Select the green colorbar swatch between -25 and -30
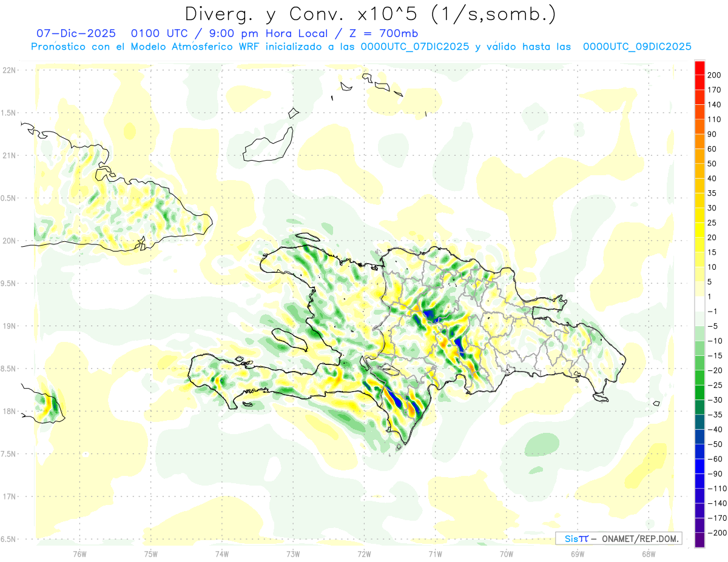 (x=699, y=393)
